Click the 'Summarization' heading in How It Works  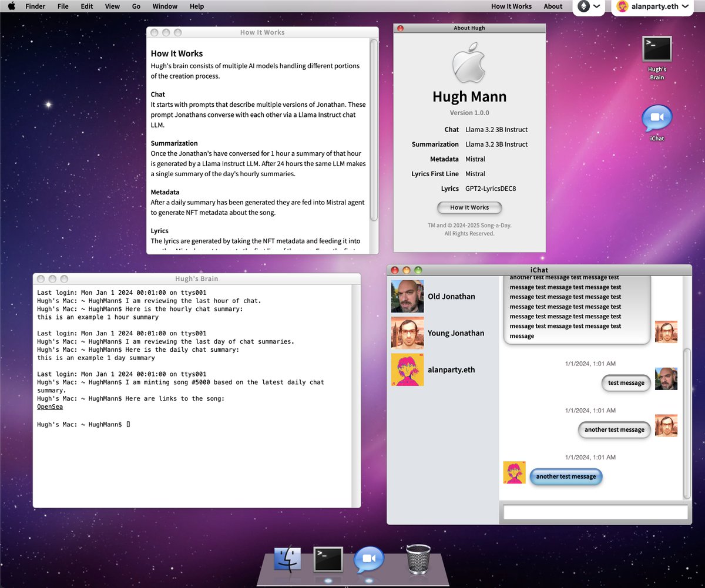click(174, 143)
